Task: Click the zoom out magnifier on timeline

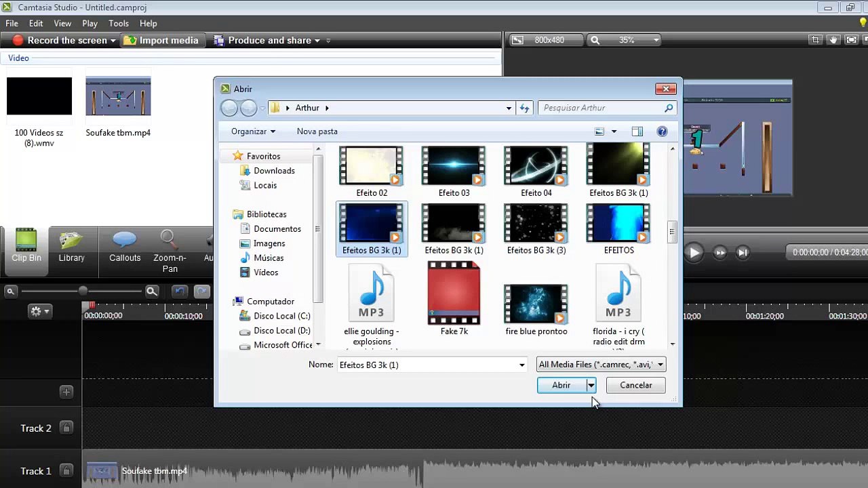Action: (10, 291)
